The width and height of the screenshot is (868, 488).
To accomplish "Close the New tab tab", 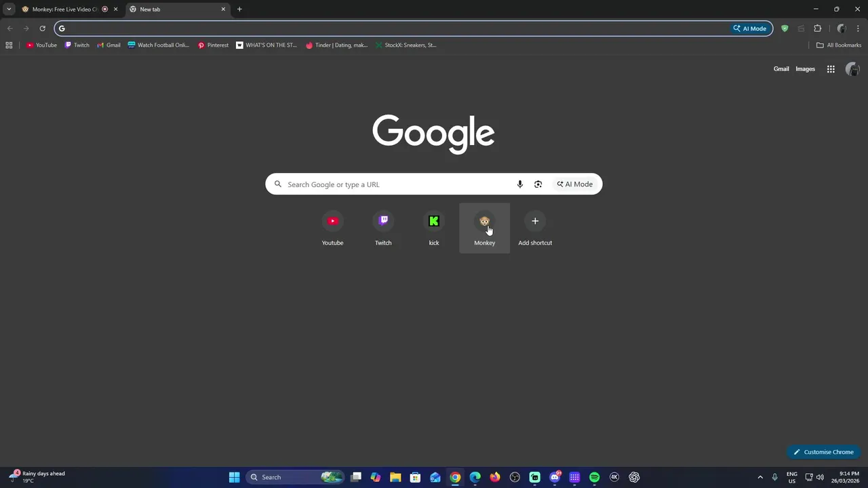I will pos(223,9).
